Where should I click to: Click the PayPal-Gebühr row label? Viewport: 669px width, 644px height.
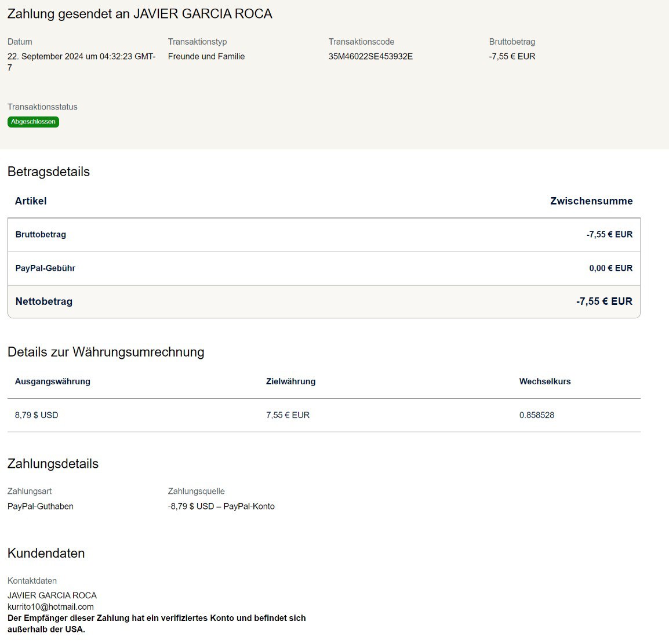click(x=45, y=268)
